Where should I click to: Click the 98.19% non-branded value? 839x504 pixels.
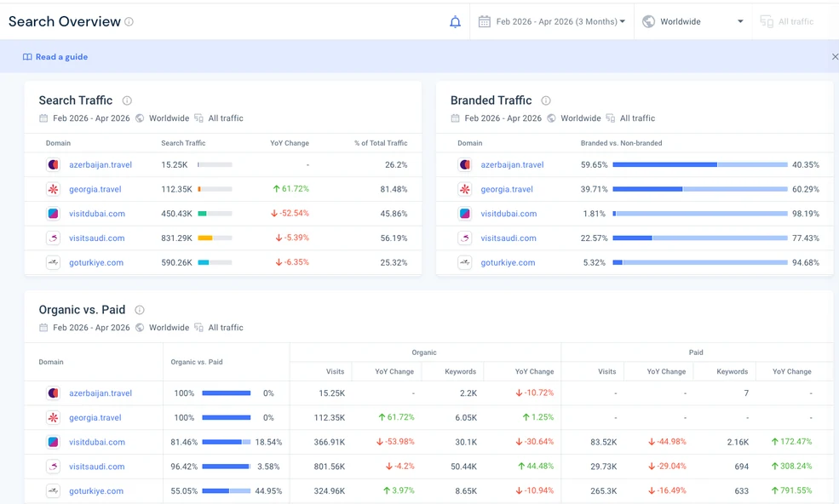(806, 214)
